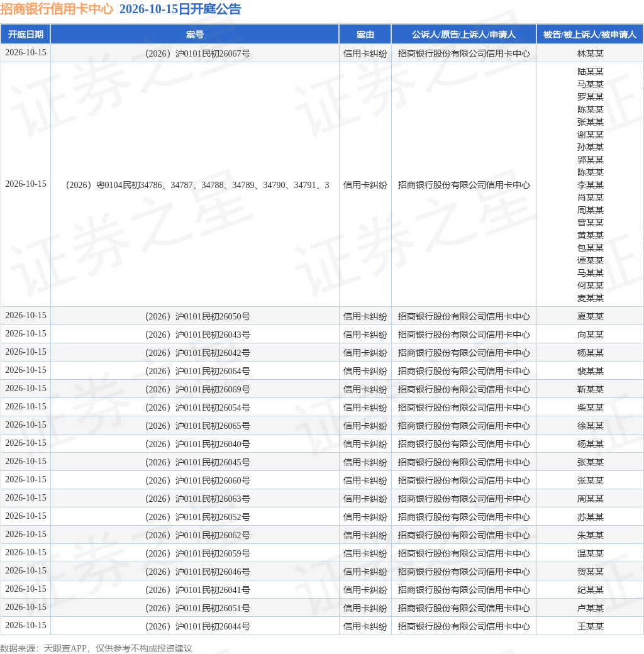This screenshot has height=654, width=644.
Task: Click defendant "谢某某" in the multi-name cell
Action: [x=590, y=135]
